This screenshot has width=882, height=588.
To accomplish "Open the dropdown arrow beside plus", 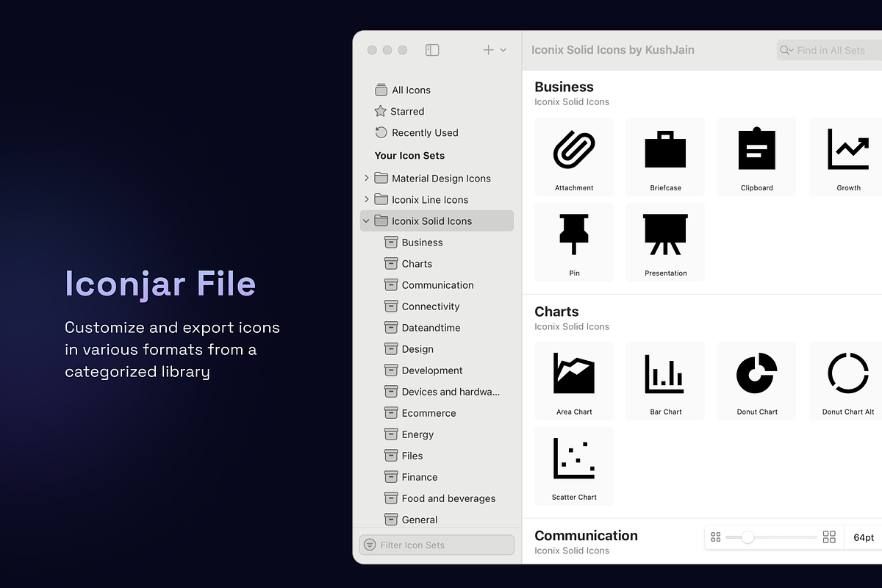I will pyautogui.click(x=503, y=50).
